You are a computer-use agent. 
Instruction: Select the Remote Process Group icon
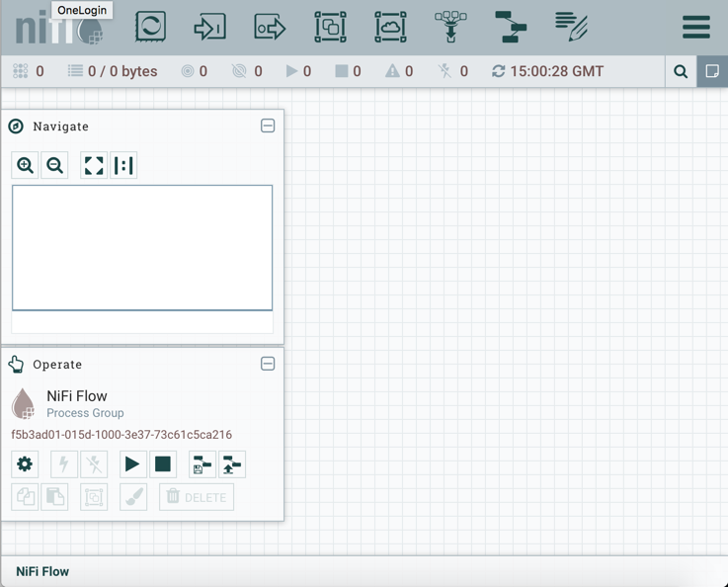tap(390, 27)
